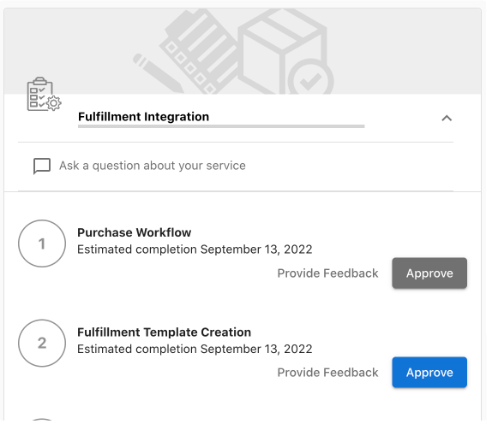Click the checklist clipboard banner graphic
The width and height of the screenshot is (487, 441).
coord(199,51)
